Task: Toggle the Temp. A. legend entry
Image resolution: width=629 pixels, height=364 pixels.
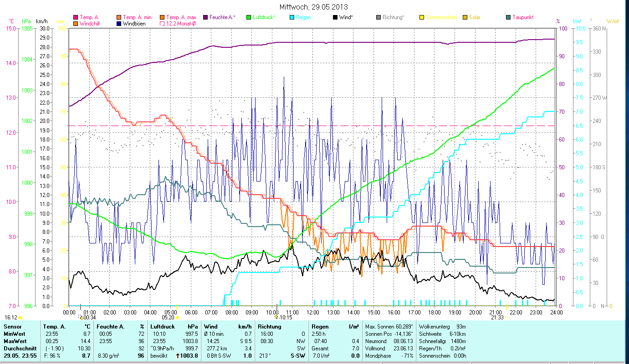Action: point(89,17)
